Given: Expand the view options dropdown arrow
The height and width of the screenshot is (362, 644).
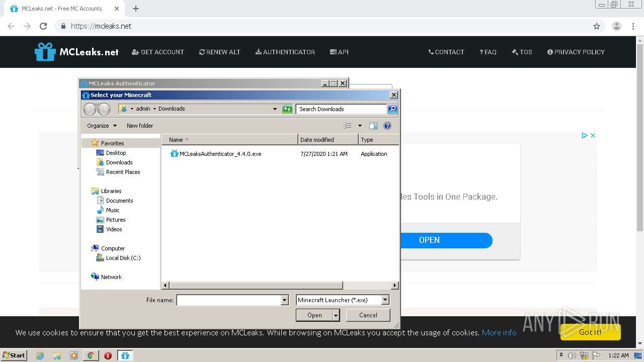Looking at the screenshot, I should (360, 126).
